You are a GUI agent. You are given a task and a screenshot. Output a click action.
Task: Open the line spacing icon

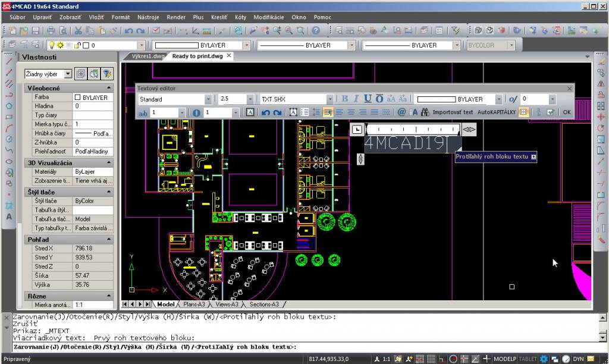316,112
